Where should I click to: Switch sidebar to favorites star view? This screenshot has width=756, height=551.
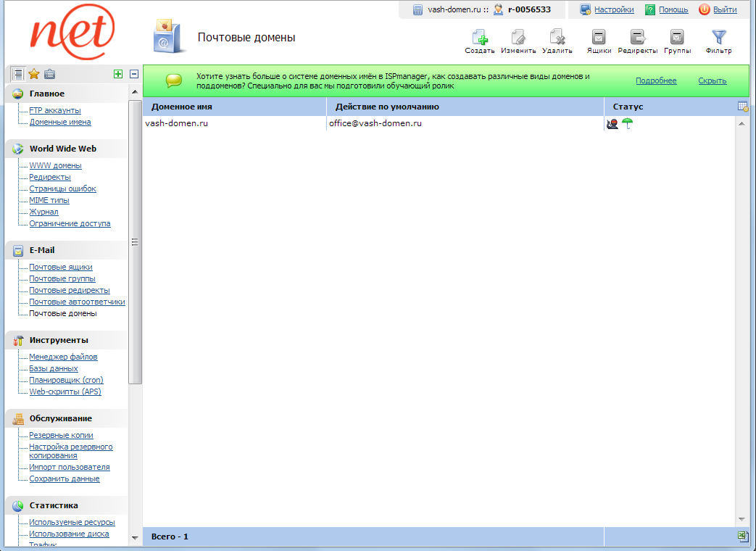coord(33,74)
